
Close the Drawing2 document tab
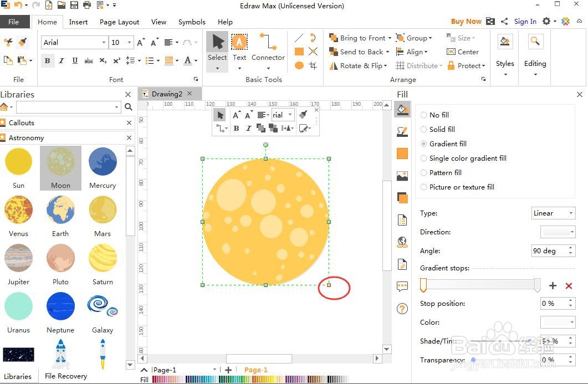(190, 94)
